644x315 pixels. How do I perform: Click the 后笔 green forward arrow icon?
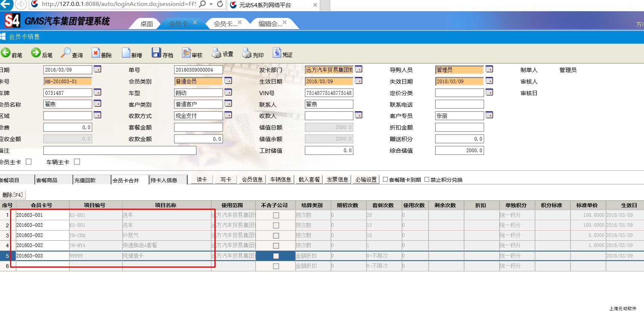(x=36, y=53)
